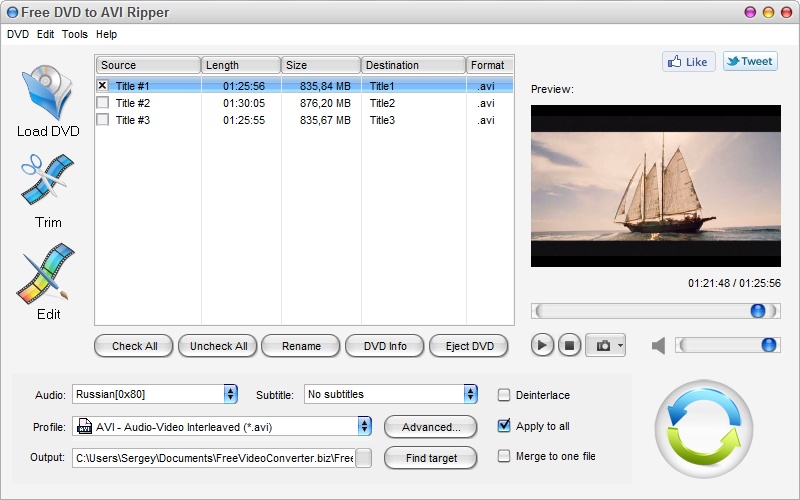Click the video preview image
This screenshot has height=500, width=800.
tap(656, 186)
